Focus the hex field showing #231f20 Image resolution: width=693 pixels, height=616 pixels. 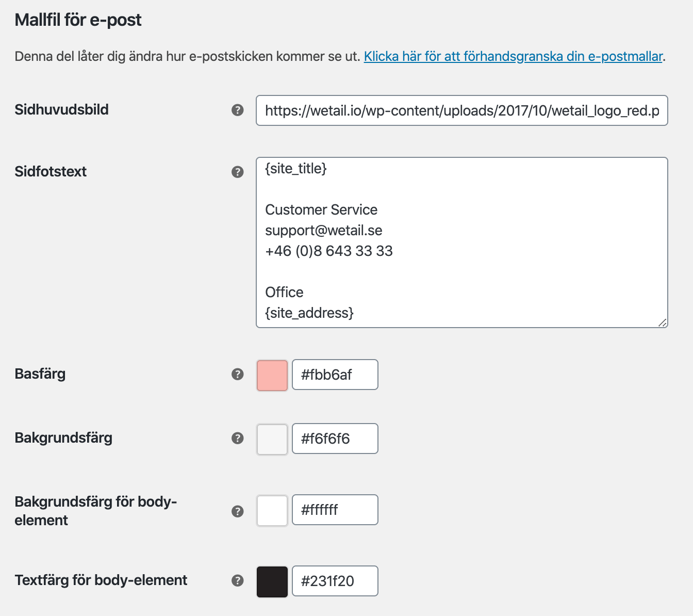[x=335, y=581]
